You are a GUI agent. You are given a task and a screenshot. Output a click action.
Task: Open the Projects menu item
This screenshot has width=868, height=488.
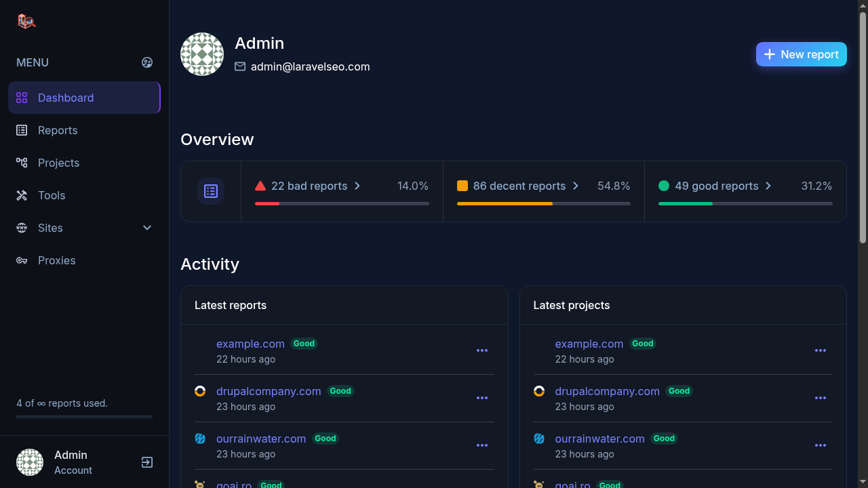point(84,163)
